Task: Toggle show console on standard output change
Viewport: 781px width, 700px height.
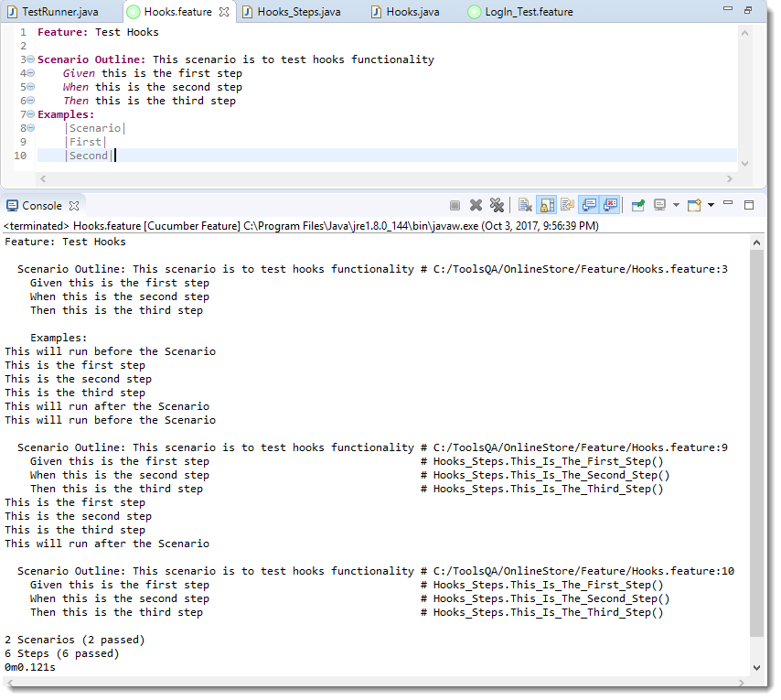Action: tap(589, 205)
